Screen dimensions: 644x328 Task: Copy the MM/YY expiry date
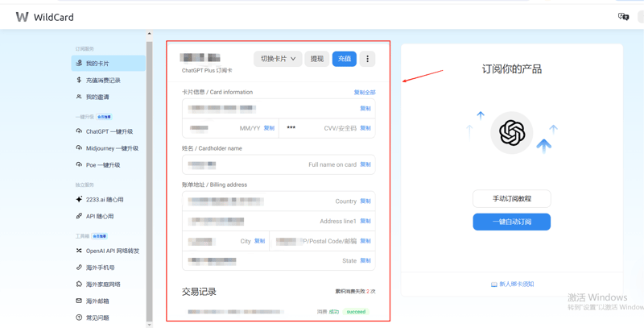[x=269, y=128]
